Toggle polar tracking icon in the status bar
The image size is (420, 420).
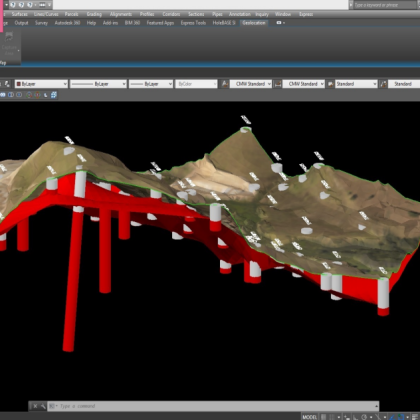click(x=364, y=417)
